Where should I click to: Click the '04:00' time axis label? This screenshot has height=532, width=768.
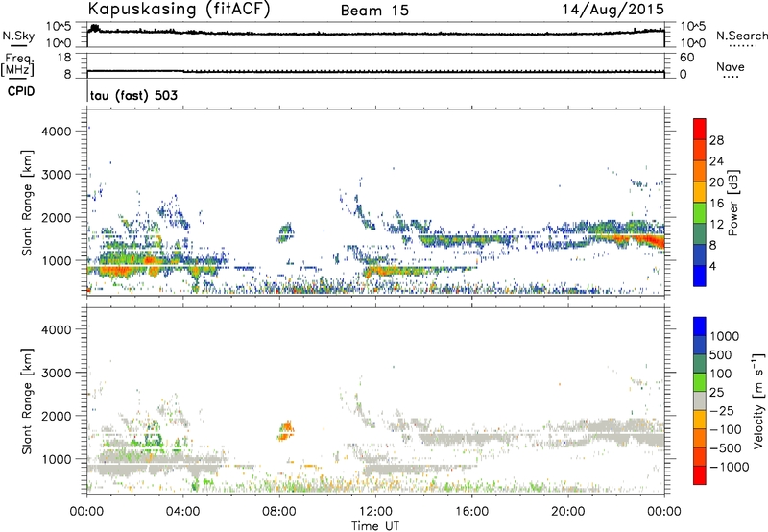pos(183,512)
